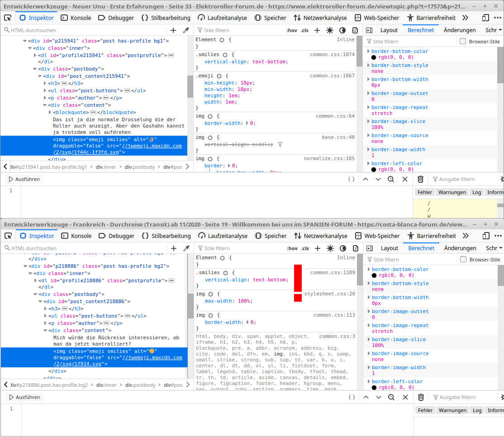Toggle light color scheme simulation in SPANIEN-FORUM devtools
The image size is (504, 437).
click(330, 248)
